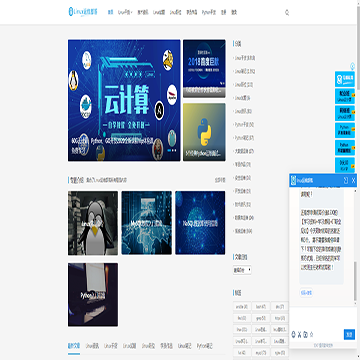Click the http tag in the tag cloud

click(279, 318)
